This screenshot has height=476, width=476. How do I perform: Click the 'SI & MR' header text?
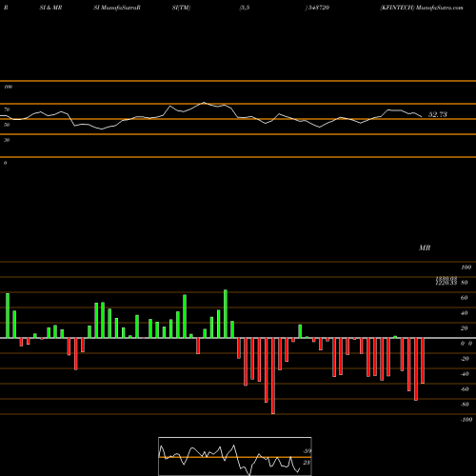coord(50,8)
